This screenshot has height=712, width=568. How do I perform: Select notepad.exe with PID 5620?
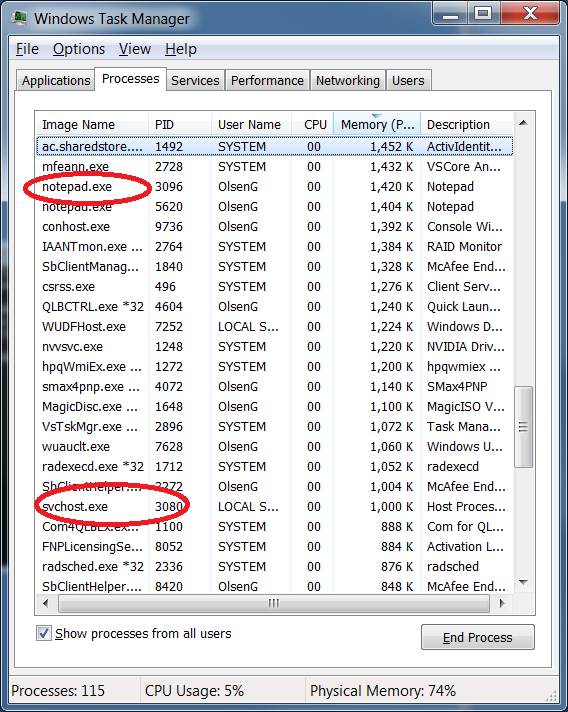tap(275, 206)
